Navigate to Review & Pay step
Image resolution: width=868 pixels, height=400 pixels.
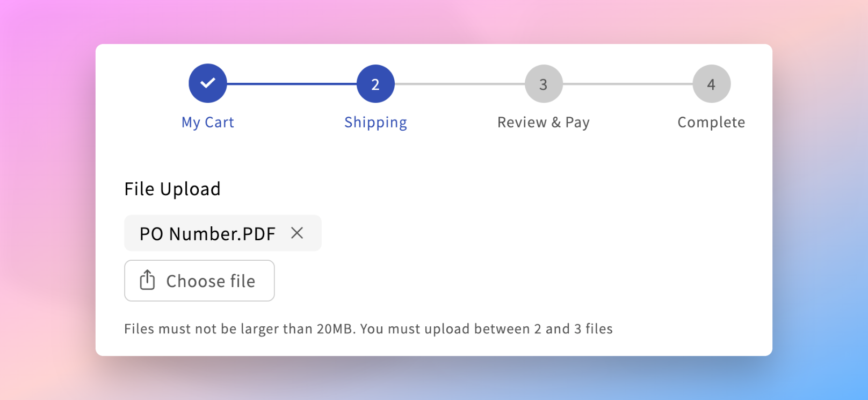[543, 122]
